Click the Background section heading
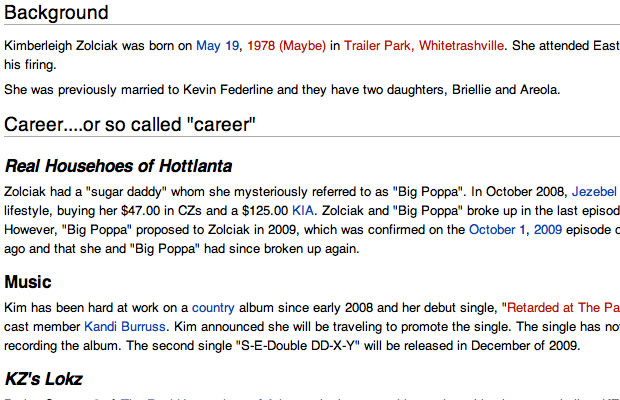 coord(56,13)
